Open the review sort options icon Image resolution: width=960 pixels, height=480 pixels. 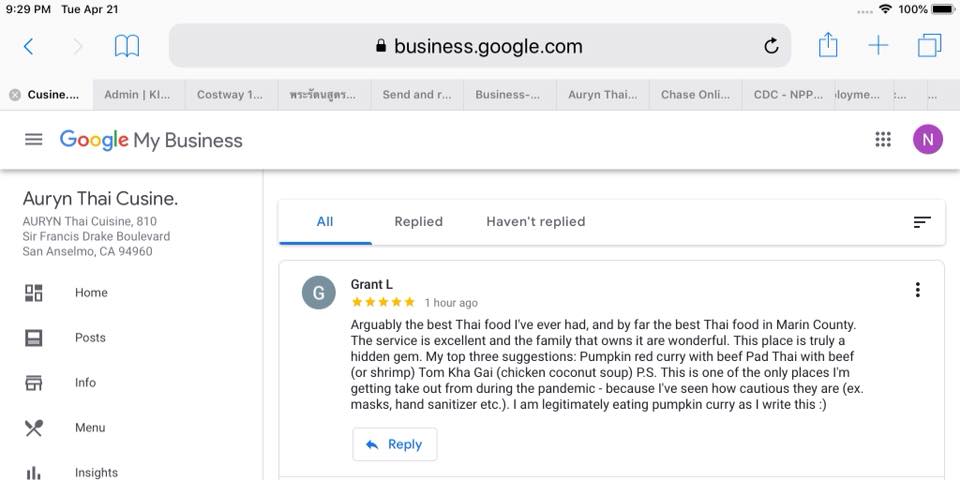coord(922,222)
